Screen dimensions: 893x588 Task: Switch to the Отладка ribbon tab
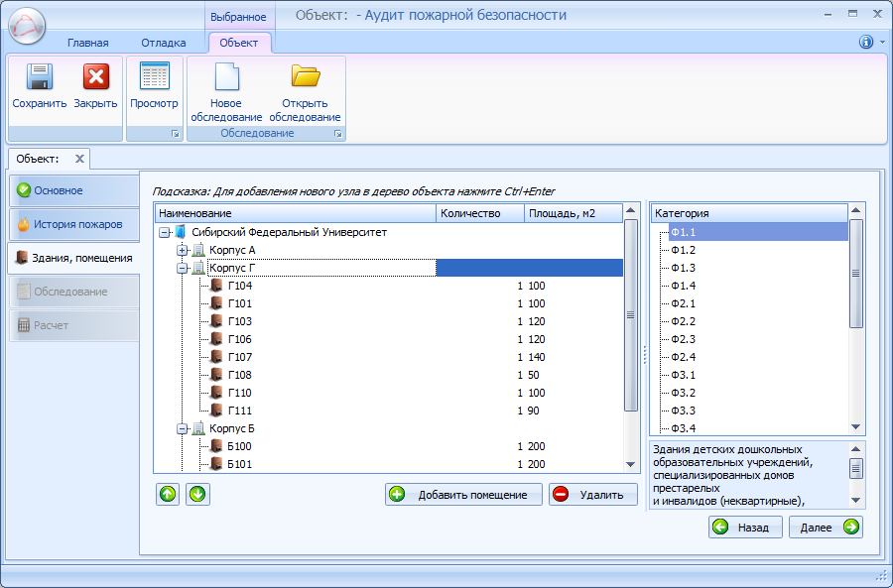[164, 43]
